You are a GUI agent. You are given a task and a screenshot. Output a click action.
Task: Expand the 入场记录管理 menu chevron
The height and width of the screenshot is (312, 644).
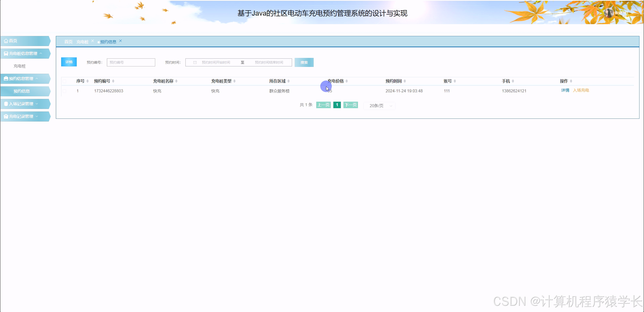37,103
